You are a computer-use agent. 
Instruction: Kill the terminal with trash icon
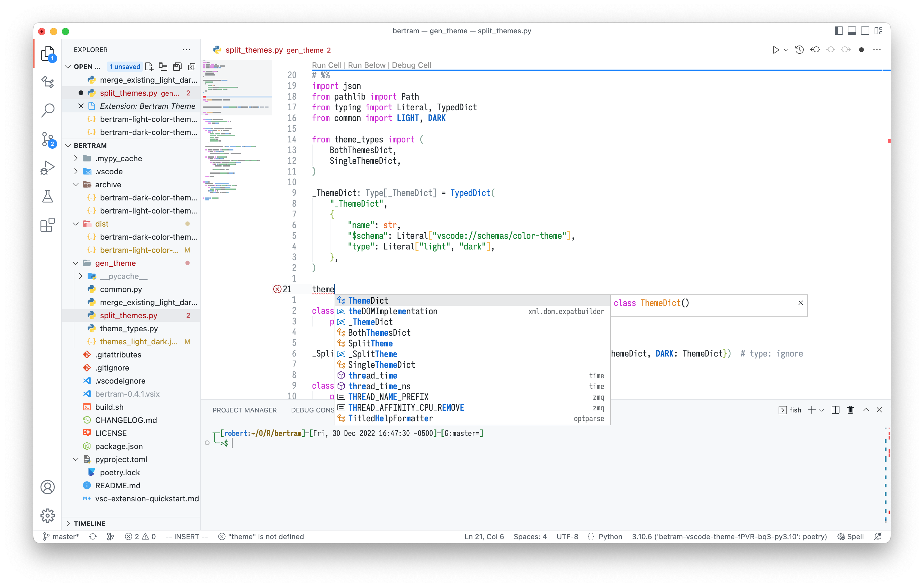(850, 410)
